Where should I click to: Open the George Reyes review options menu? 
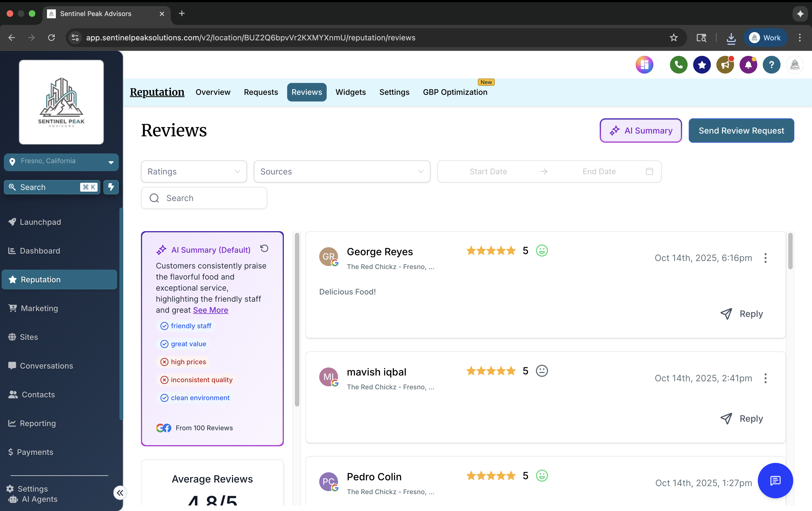765,258
